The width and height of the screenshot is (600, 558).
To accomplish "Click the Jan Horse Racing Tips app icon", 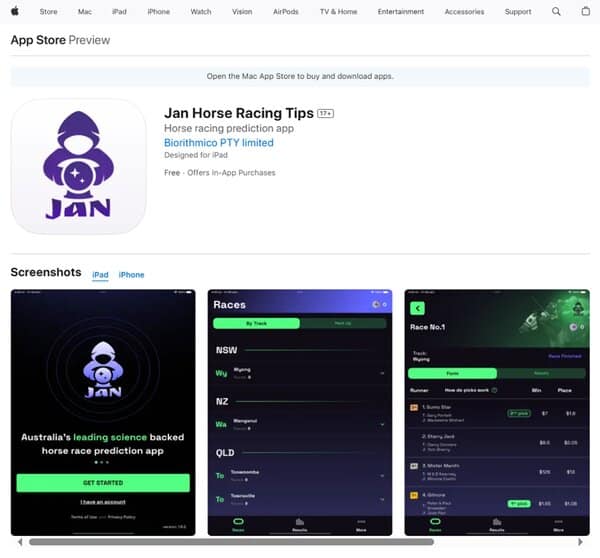I will pyautogui.click(x=78, y=166).
